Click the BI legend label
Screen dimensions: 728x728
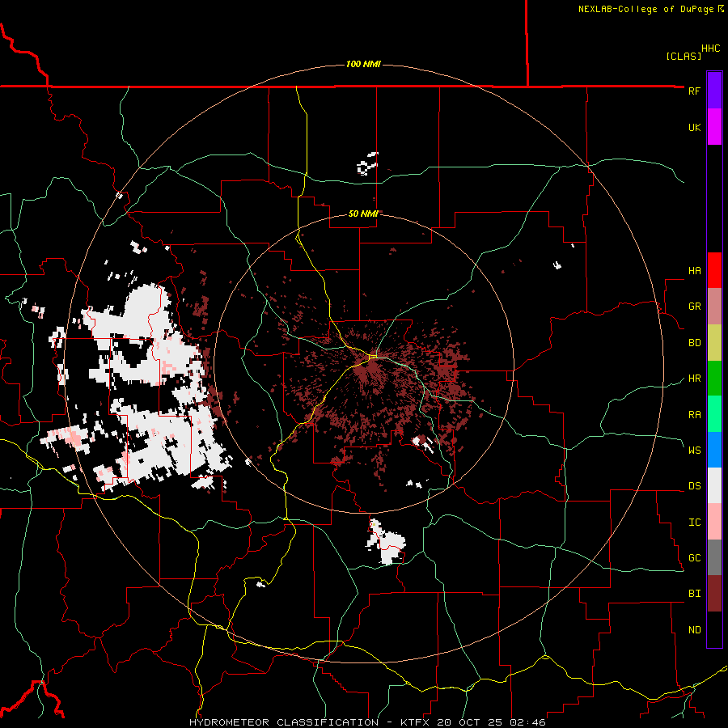point(694,594)
